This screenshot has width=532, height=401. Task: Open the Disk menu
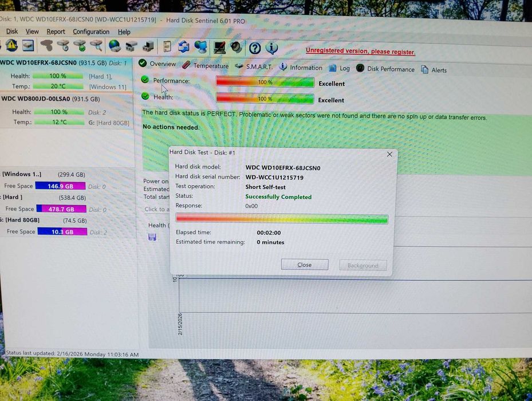[12, 32]
